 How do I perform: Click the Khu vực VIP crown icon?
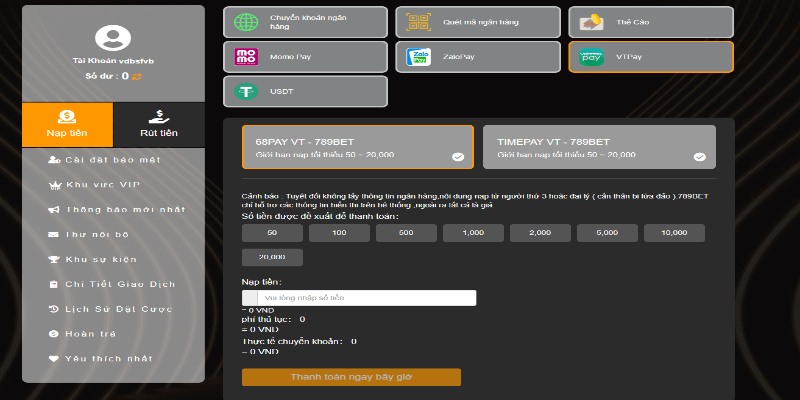point(54,185)
